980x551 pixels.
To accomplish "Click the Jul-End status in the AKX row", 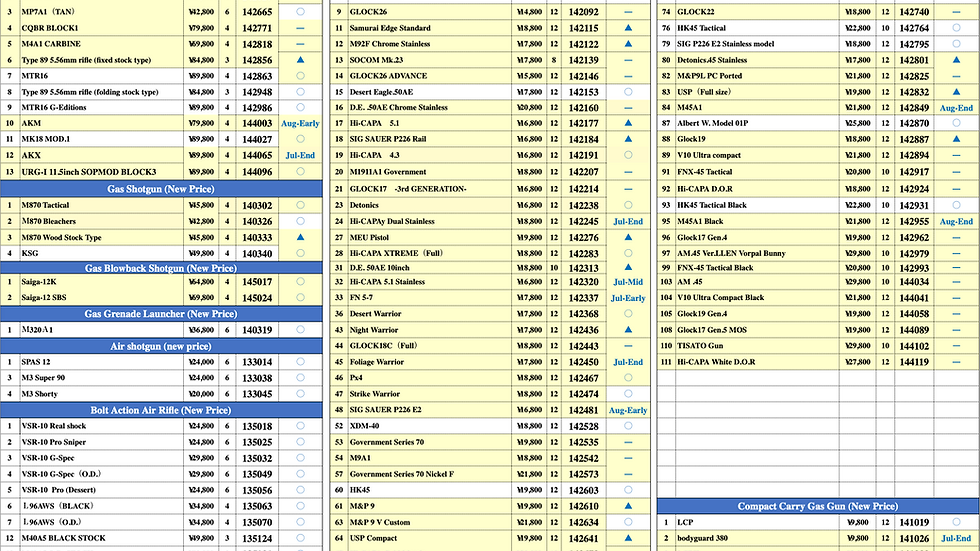I will pyautogui.click(x=300, y=155).
